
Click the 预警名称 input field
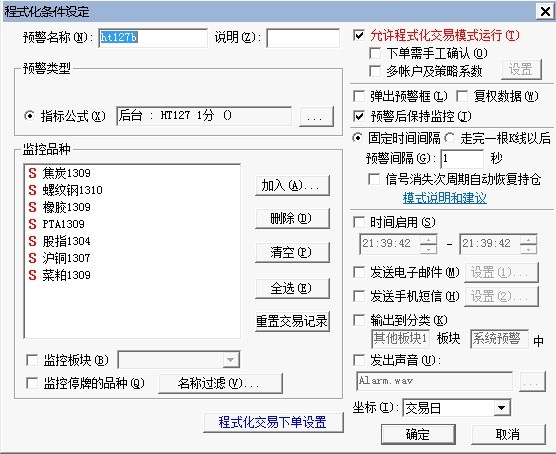point(153,38)
